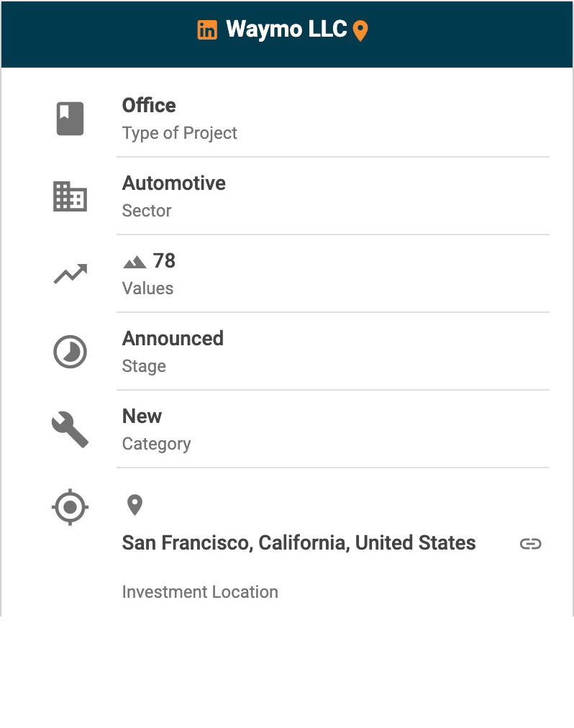The height and width of the screenshot is (728, 574).
Task: Click the mountain icon next to 78
Action: (x=135, y=262)
